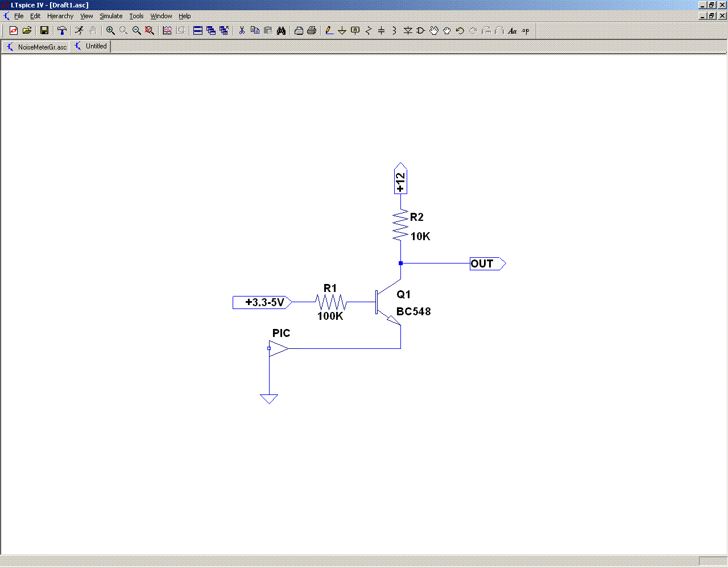728x568 pixels.
Task: Halt the simulation with hand icon
Action: (x=92, y=31)
